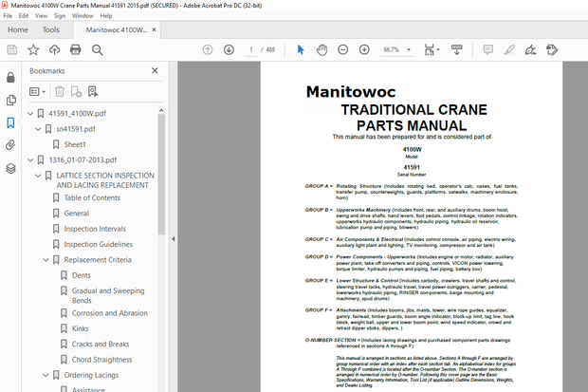
Task: Zoom out with minus button
Action: coord(342,49)
